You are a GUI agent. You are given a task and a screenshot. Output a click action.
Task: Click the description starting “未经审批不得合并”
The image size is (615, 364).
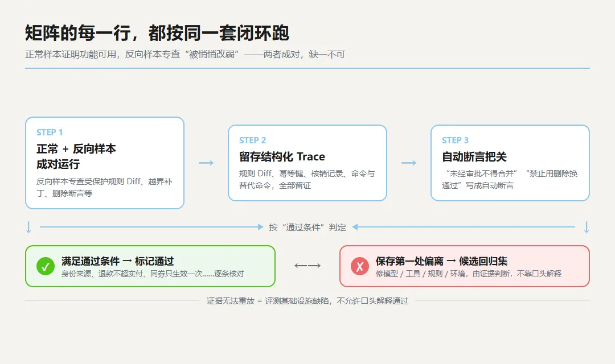pyautogui.click(x=510, y=180)
